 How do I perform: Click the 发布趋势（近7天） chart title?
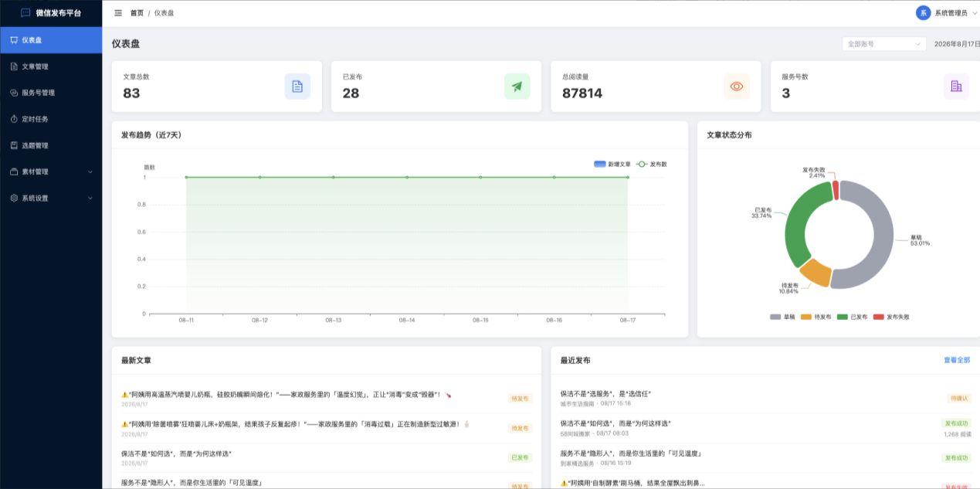pos(151,134)
